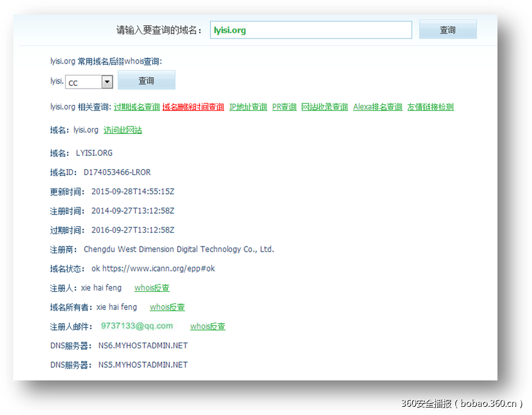Open whois反查 next to the registrant email
The height and width of the screenshot is (415, 532).
[x=207, y=326]
